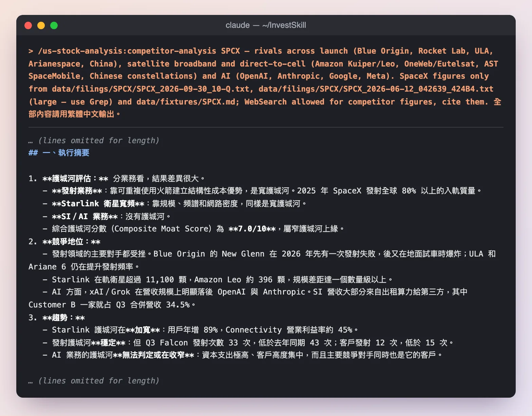Click item '3. **趨勢：**'
This screenshot has width=532, height=416.
point(57,318)
